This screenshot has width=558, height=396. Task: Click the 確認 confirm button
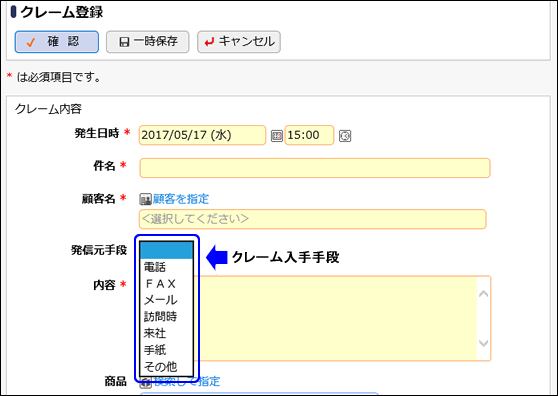point(57,42)
